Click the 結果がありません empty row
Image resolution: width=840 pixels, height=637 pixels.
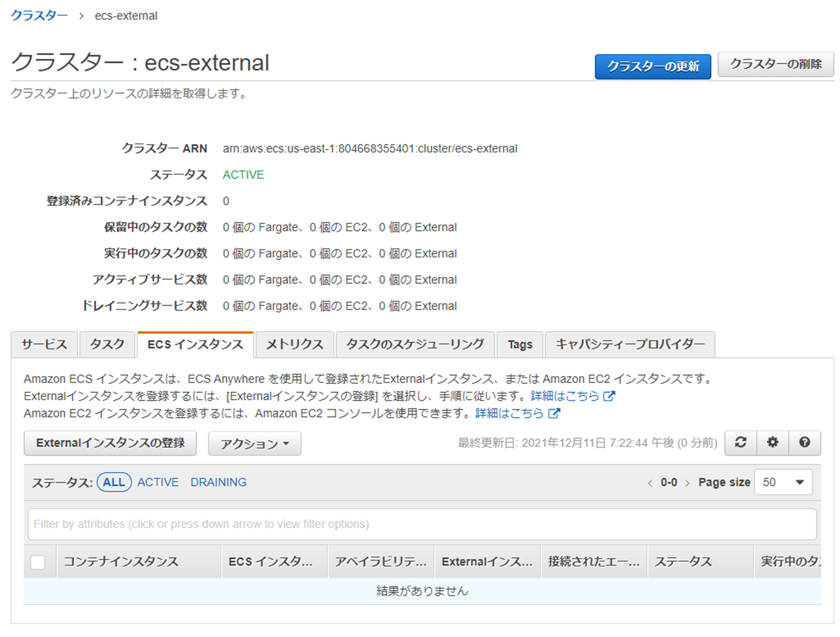tap(422, 591)
